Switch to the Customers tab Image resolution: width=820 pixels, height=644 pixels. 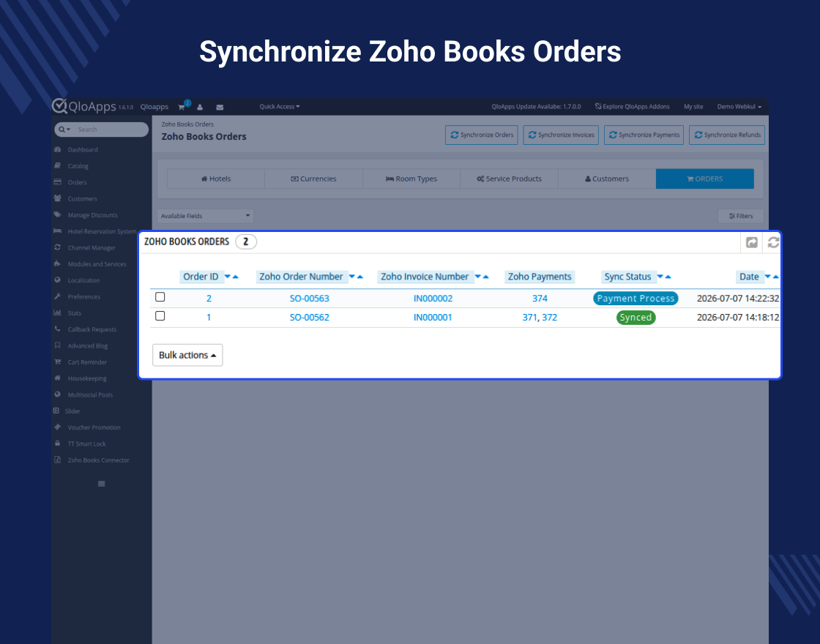tap(607, 179)
